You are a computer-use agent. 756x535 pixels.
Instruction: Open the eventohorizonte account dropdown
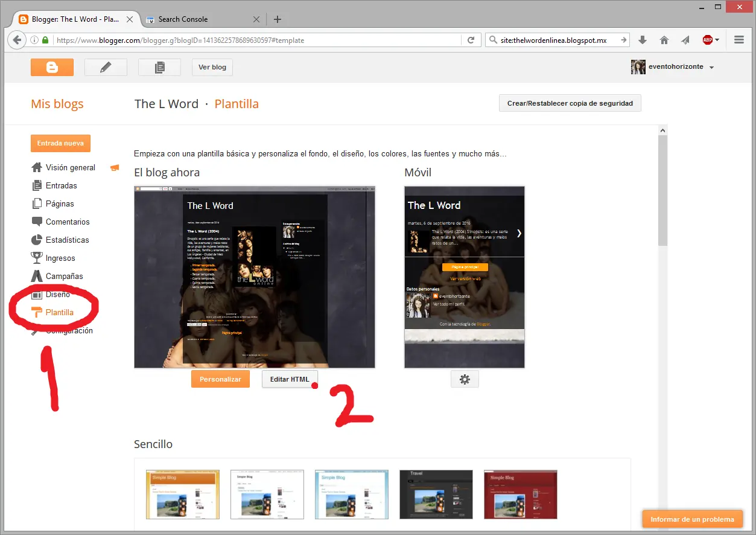(x=712, y=68)
